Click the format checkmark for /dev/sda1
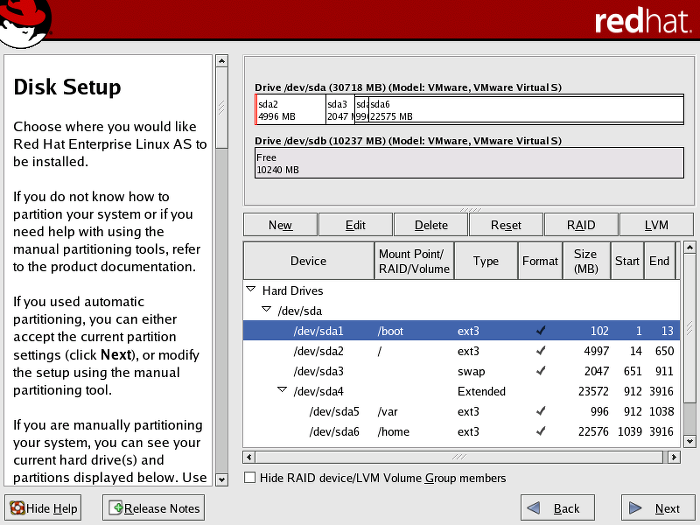700x525 pixels. (x=541, y=331)
